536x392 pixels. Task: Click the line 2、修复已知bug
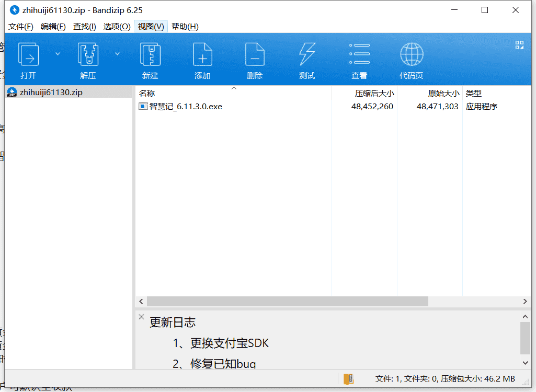coord(214,364)
